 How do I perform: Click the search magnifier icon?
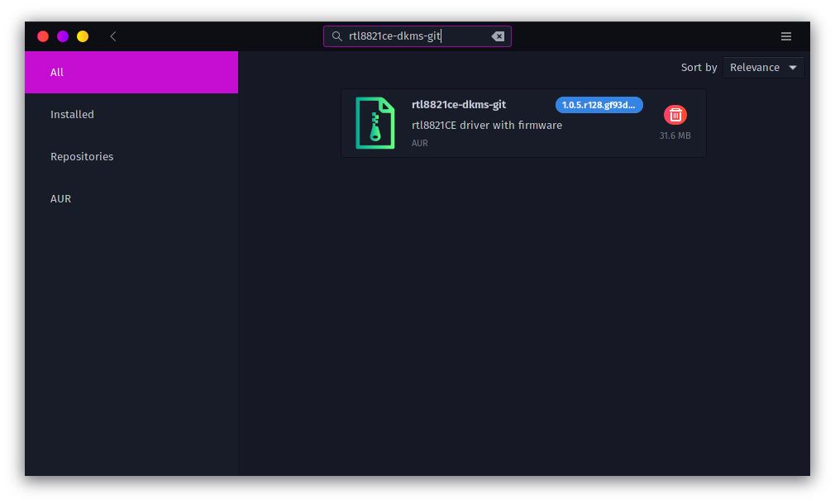[x=336, y=36]
